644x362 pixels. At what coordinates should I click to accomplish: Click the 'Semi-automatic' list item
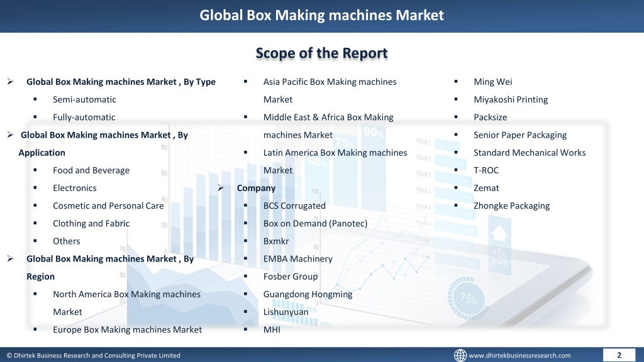84,99
